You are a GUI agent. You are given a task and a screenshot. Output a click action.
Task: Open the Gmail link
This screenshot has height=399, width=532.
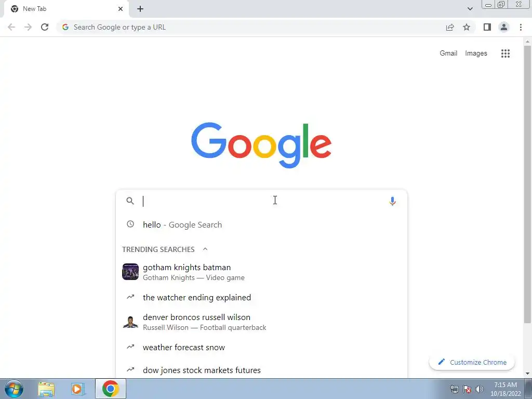(448, 54)
